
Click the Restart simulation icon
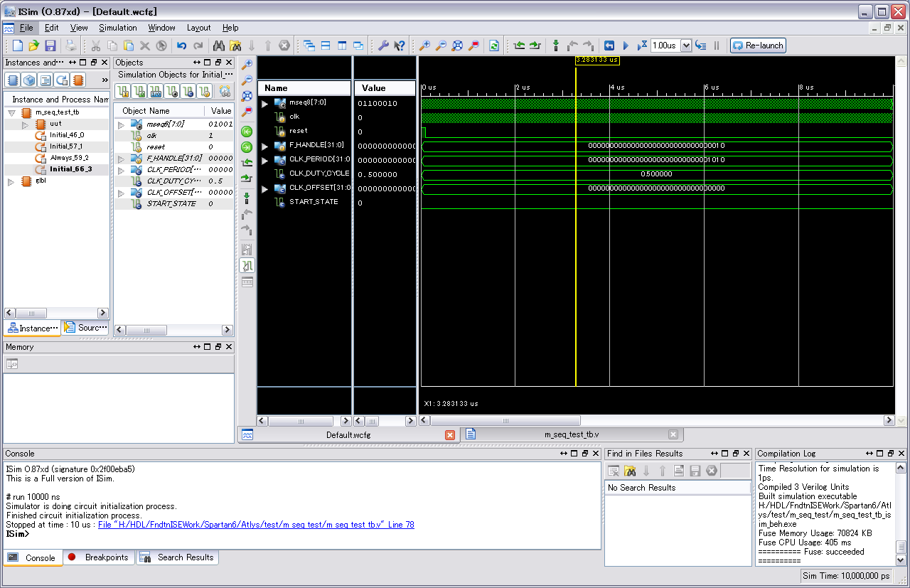point(609,46)
